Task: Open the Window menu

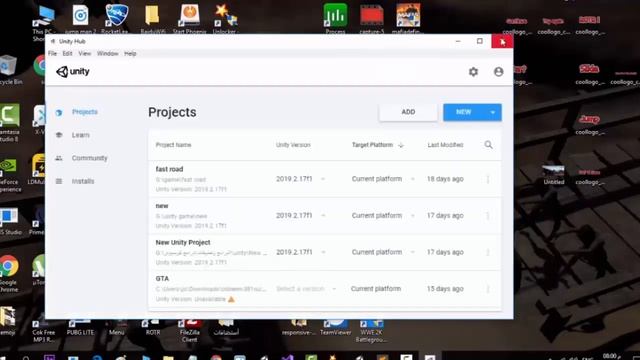Action: [x=107, y=53]
